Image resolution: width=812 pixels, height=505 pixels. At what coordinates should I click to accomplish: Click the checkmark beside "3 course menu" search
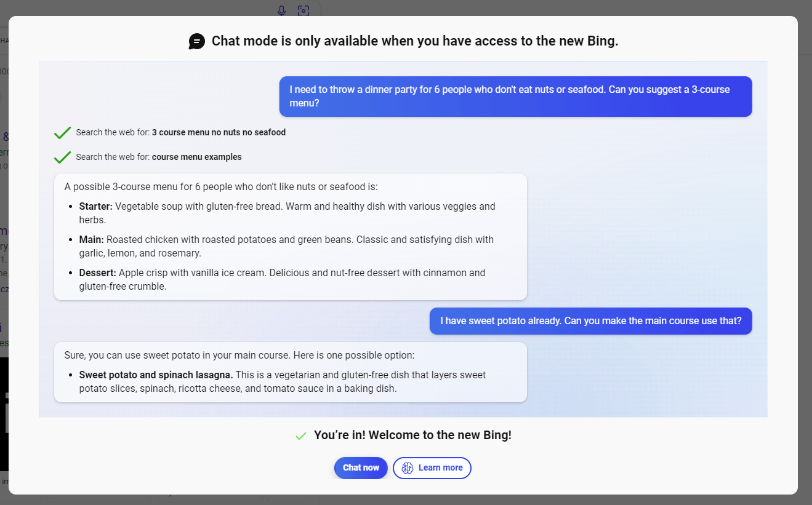tap(62, 132)
